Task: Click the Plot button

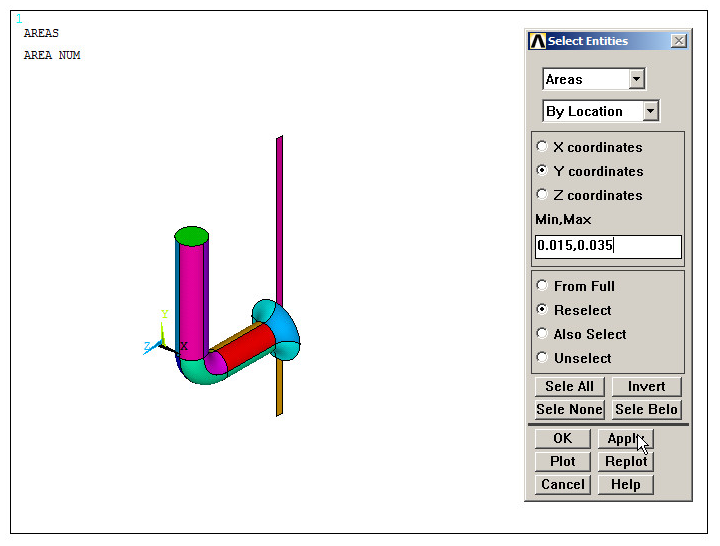Action: [x=562, y=462]
